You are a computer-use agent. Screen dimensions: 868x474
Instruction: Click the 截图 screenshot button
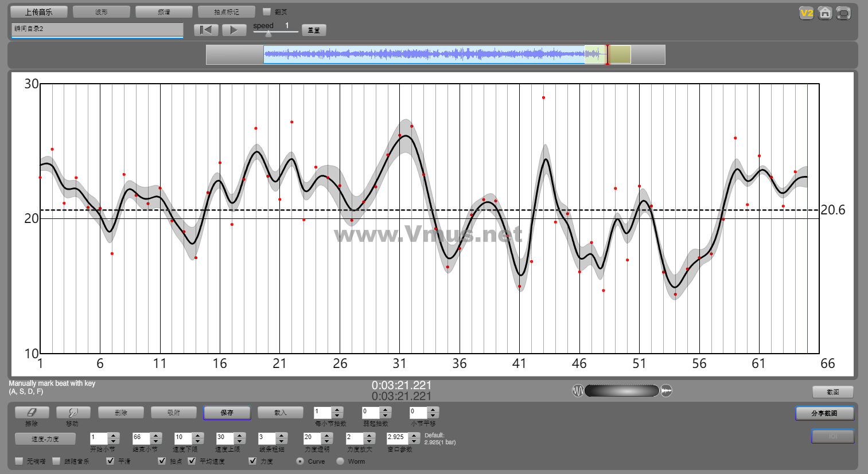pos(833,392)
